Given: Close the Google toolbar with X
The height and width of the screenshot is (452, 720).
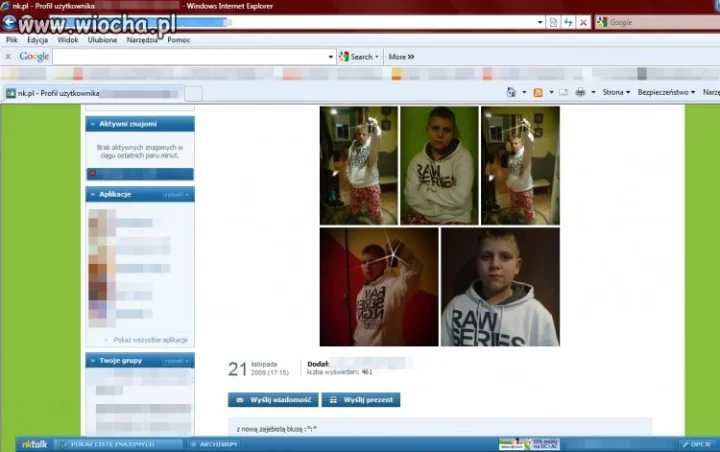Looking at the screenshot, I should (x=8, y=56).
